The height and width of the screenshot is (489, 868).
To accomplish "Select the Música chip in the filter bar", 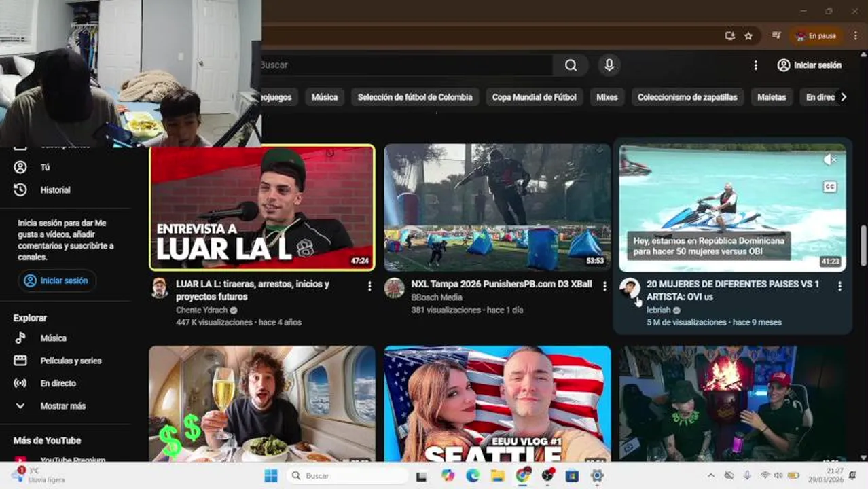I will pyautogui.click(x=325, y=97).
